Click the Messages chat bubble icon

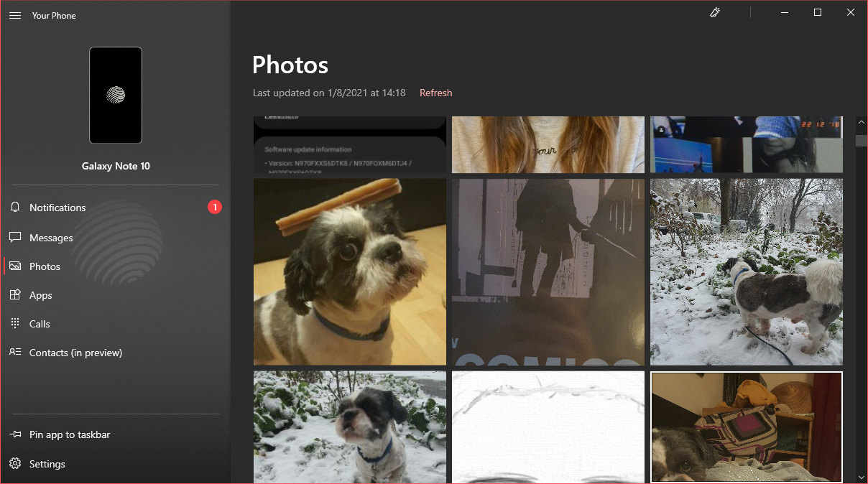click(x=15, y=238)
